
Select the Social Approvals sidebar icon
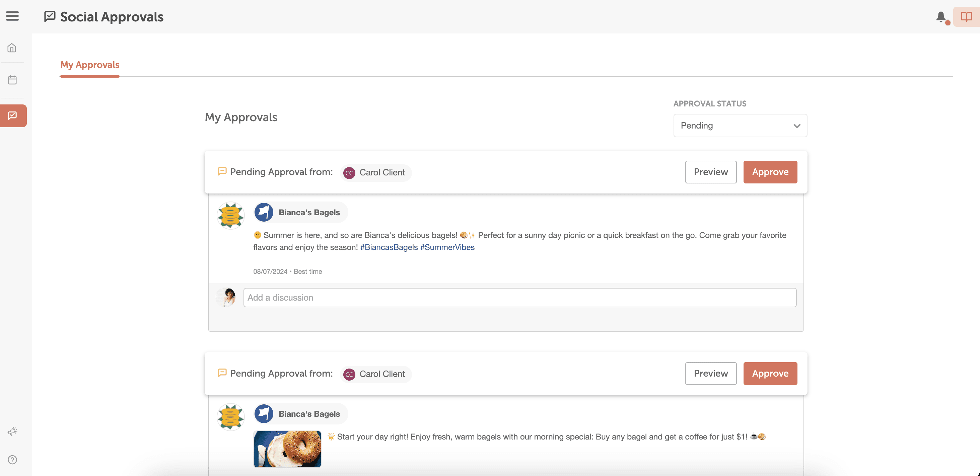13,115
